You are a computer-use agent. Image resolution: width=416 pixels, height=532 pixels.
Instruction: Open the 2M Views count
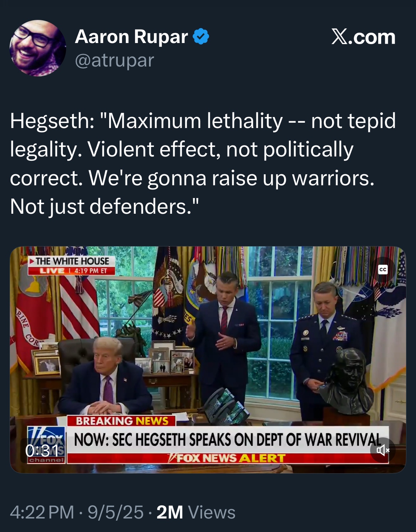click(196, 512)
